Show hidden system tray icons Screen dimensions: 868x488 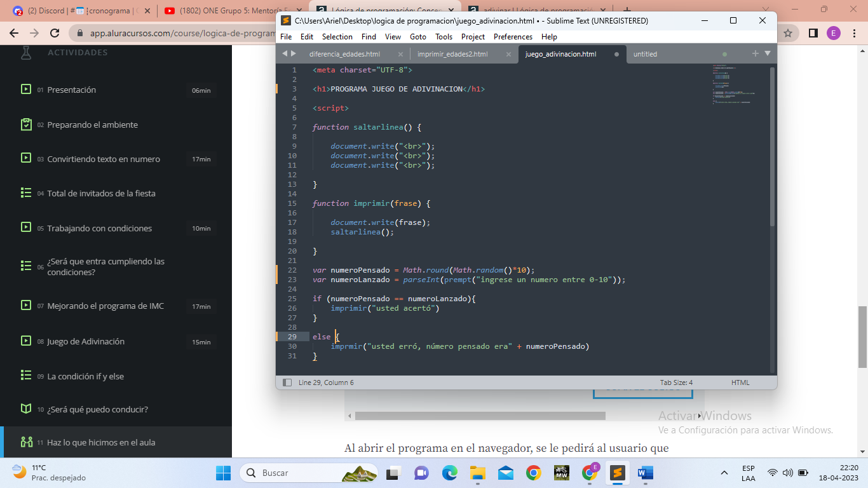(x=724, y=473)
